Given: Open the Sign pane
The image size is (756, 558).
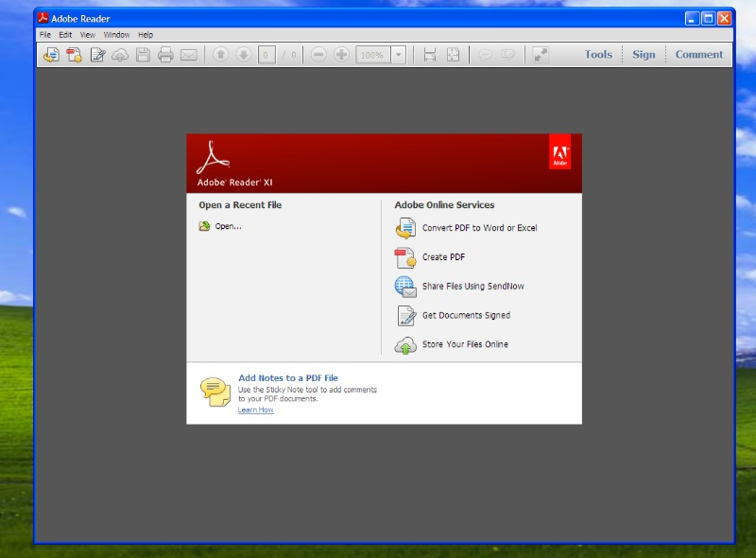Looking at the screenshot, I should (x=644, y=55).
